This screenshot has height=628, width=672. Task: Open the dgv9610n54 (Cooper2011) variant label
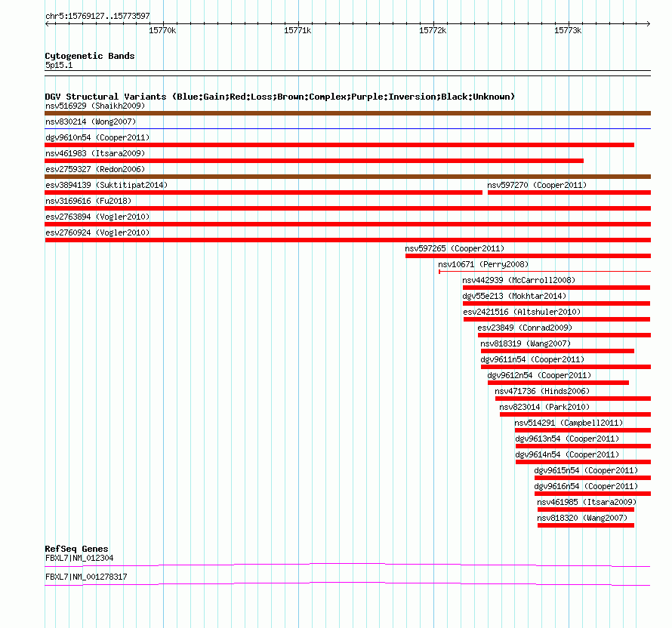[x=97, y=137]
